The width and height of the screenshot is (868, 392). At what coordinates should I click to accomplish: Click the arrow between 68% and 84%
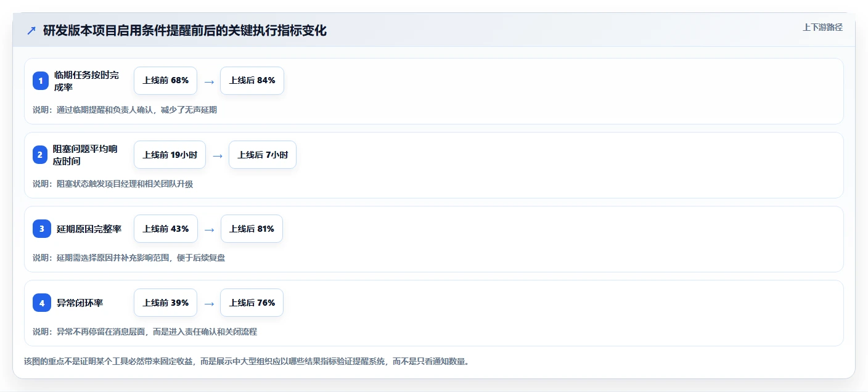[x=209, y=81]
